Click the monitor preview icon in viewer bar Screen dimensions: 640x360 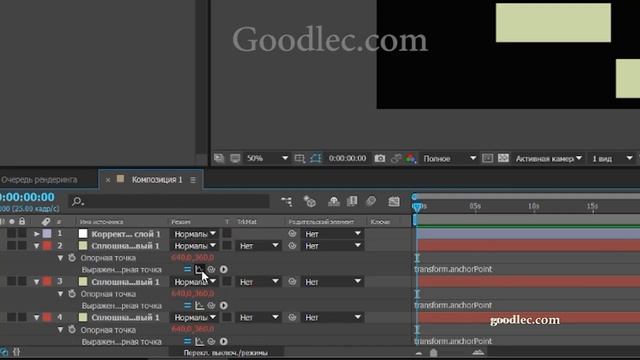coord(235,158)
